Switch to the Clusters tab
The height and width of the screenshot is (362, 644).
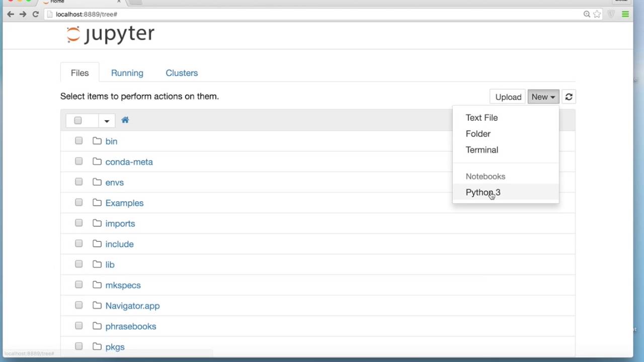[x=182, y=73]
